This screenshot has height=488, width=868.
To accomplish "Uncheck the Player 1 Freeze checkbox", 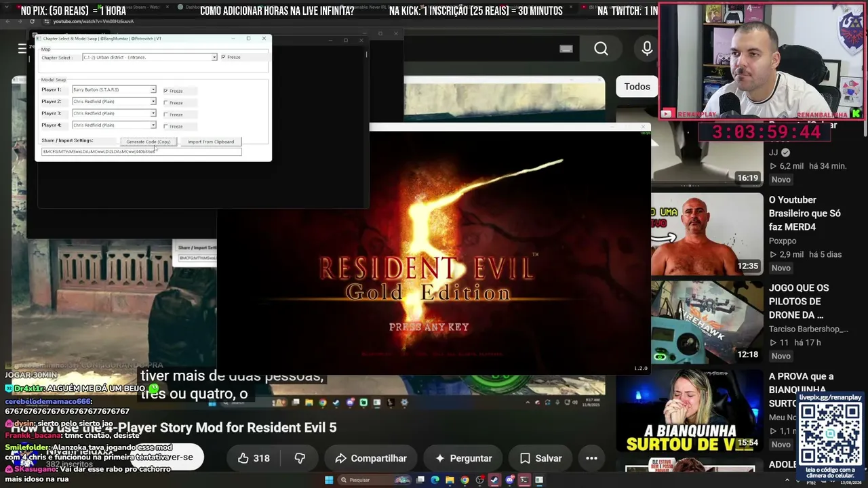I will [165, 91].
